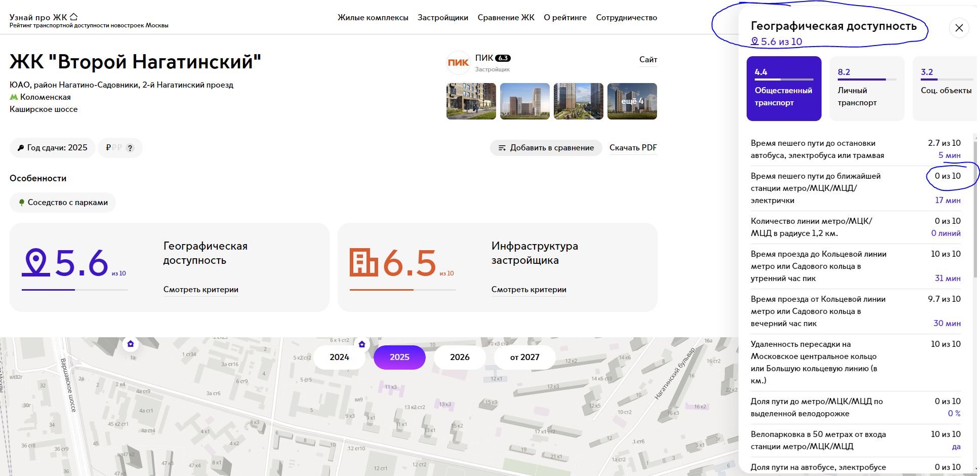Select 'от 2027' year filter on map

[x=525, y=357]
